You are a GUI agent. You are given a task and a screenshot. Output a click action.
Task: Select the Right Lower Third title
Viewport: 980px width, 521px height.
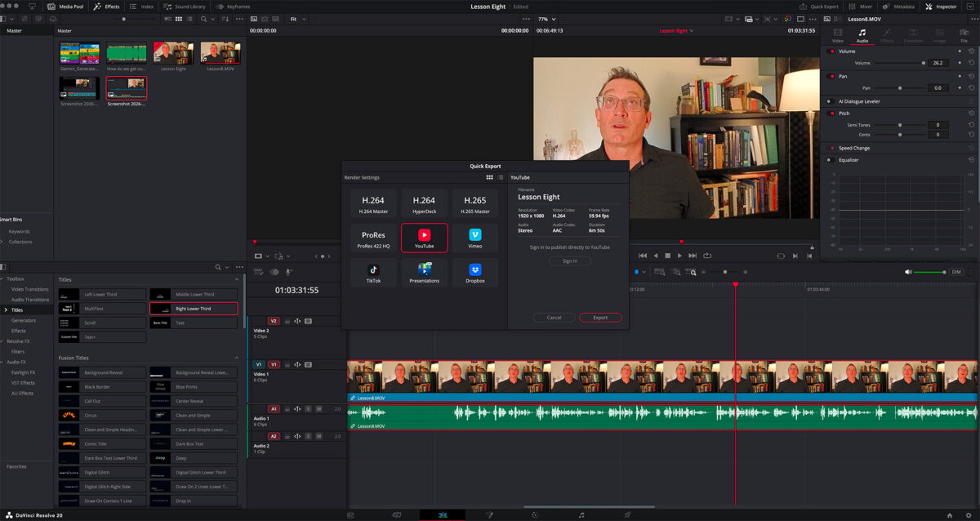pyautogui.click(x=194, y=309)
